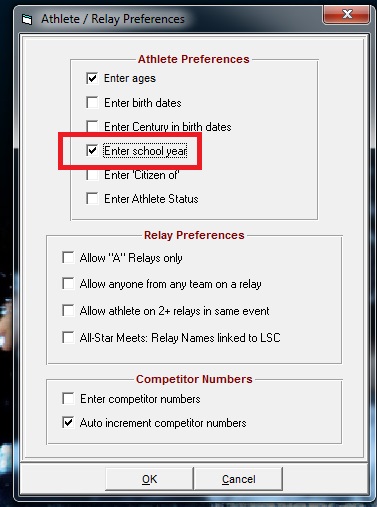Check Enter competitor numbers box

coord(68,398)
